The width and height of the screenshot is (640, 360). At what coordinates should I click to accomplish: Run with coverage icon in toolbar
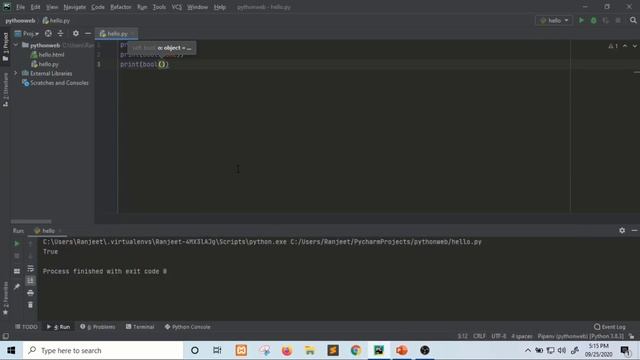tap(606, 20)
